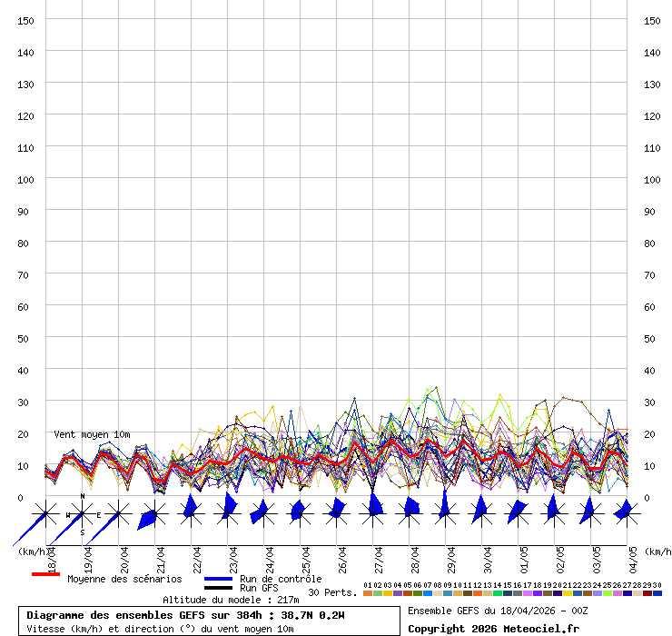This screenshot has width=672, height=636.
Task: Click the black Run GFS legend line
Action: (218, 589)
